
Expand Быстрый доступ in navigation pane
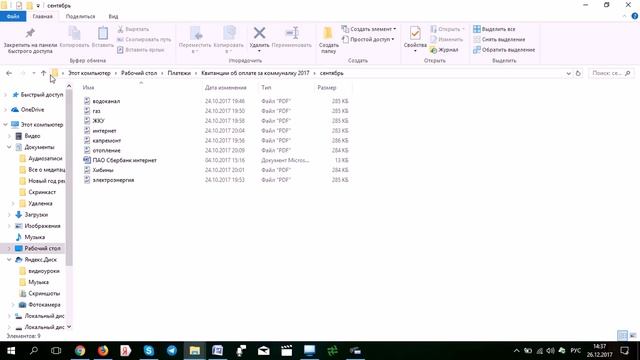pos(6,95)
